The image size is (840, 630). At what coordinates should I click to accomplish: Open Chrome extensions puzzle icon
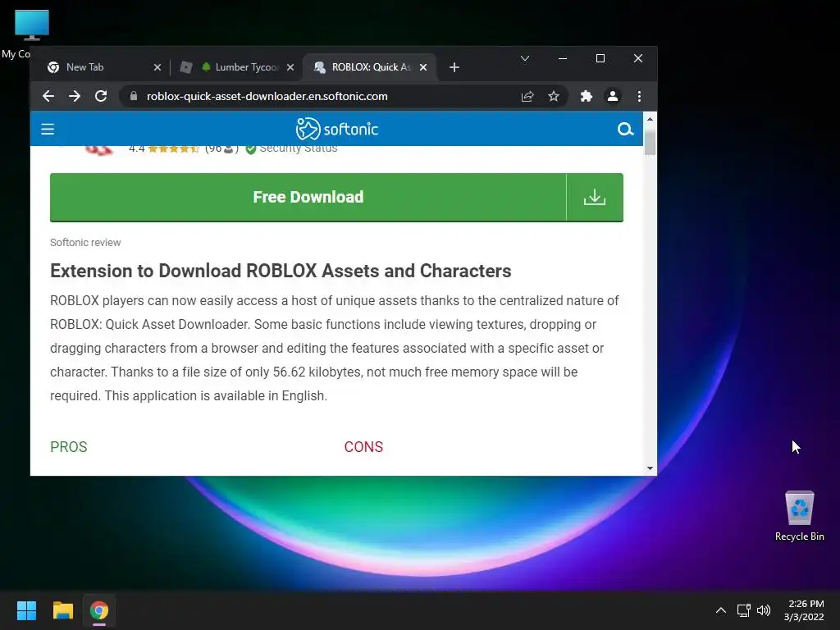[586, 97]
